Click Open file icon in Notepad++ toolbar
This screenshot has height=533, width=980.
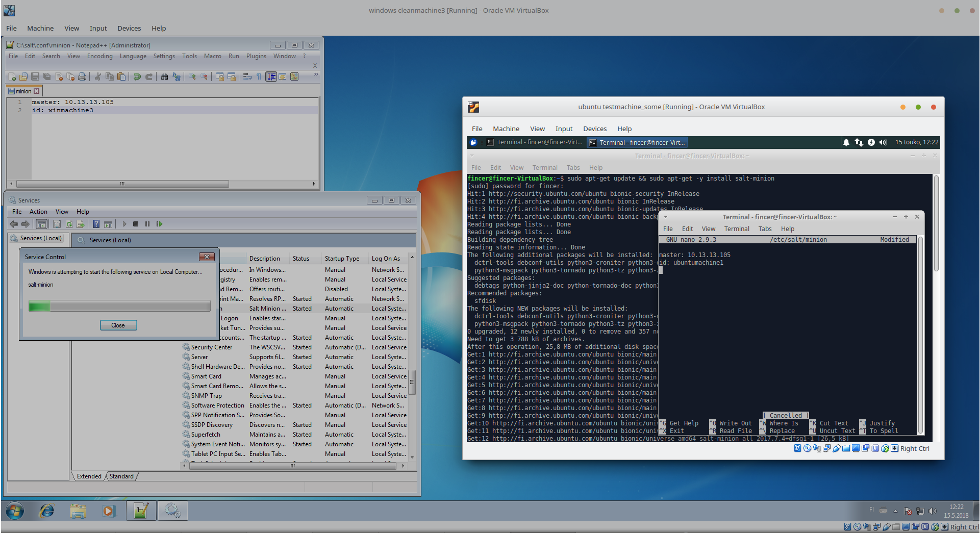click(x=23, y=77)
